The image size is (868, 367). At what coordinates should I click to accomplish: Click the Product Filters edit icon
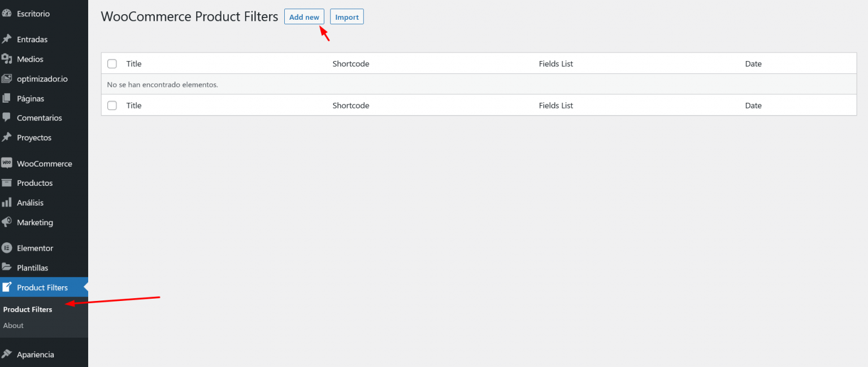coord(7,287)
